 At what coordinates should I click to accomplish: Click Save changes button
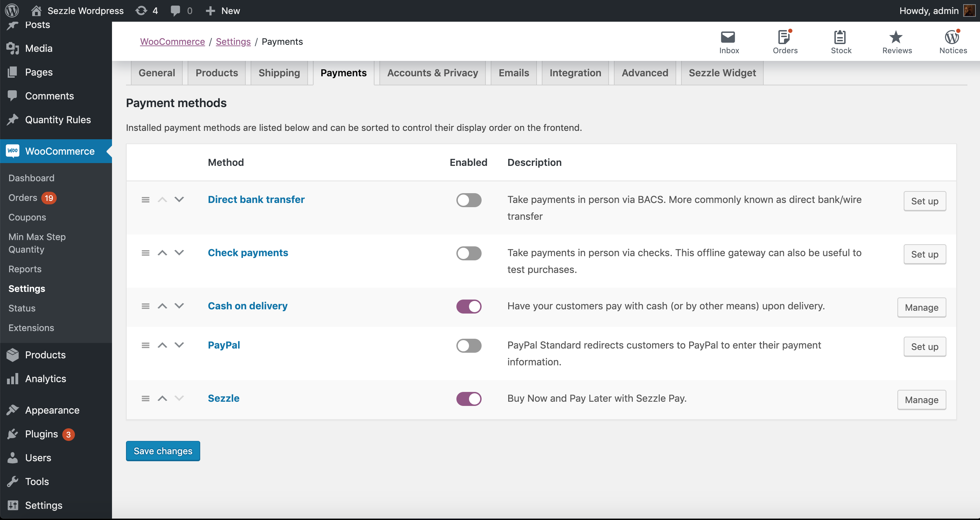click(x=163, y=451)
